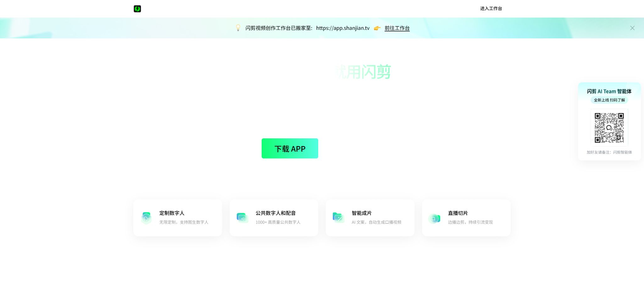Click the 直播切片 card icon
The height and width of the screenshot is (291, 644).
(435, 218)
